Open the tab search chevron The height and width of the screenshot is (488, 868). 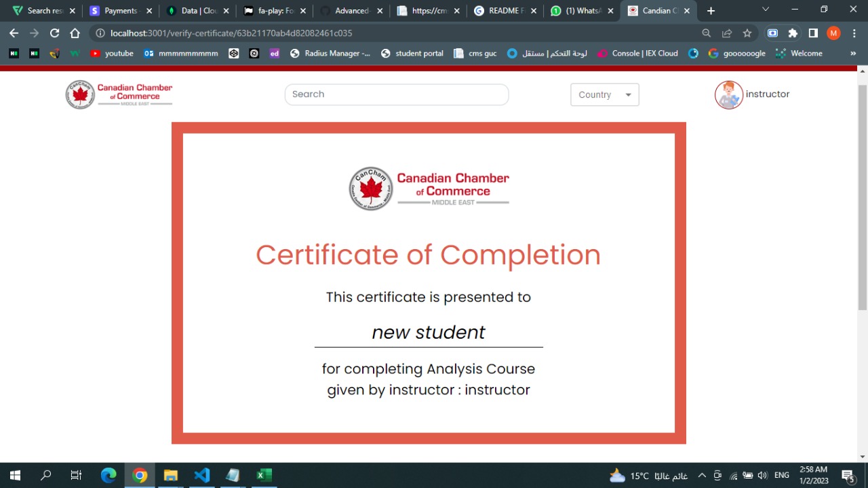[x=766, y=10]
